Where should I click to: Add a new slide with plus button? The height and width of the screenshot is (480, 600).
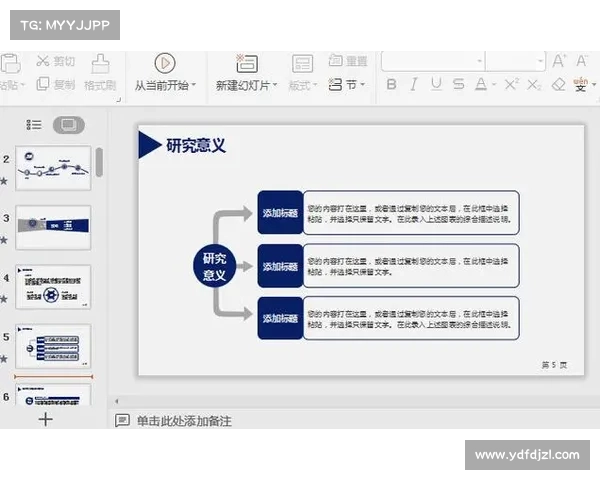[46, 419]
